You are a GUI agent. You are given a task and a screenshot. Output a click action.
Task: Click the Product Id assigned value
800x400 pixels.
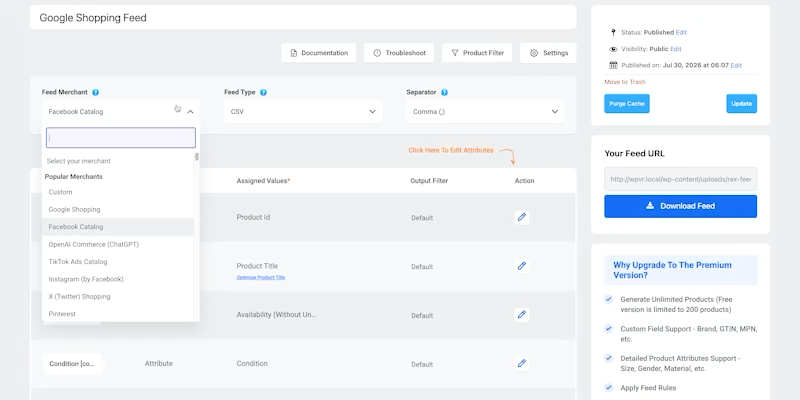click(253, 217)
